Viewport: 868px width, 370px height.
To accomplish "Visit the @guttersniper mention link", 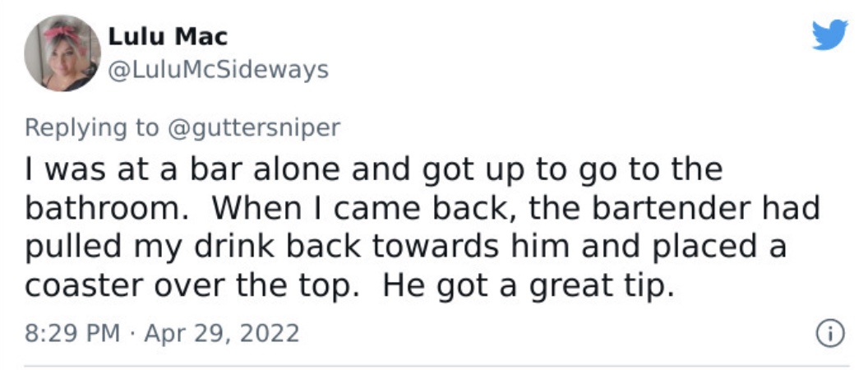I will click(x=253, y=128).
